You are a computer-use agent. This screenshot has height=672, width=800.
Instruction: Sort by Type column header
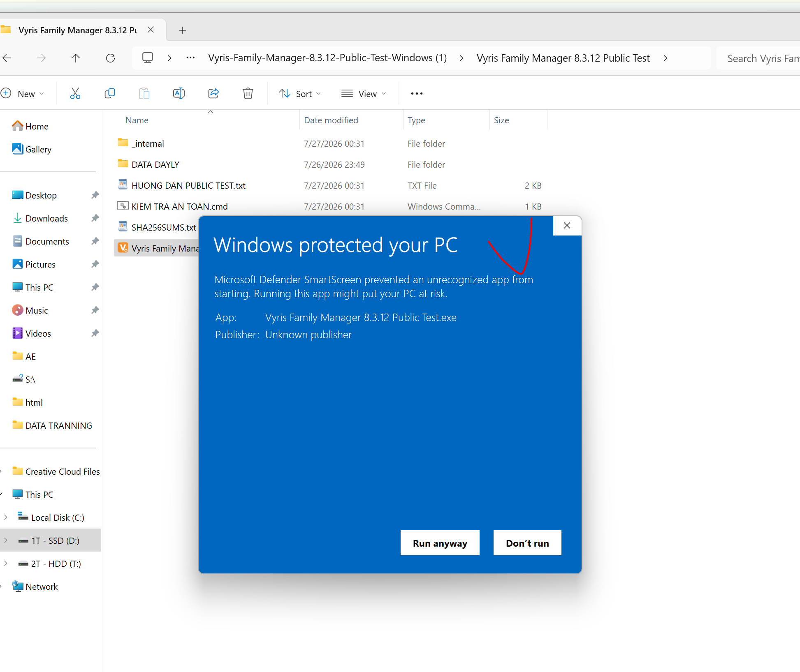point(416,120)
